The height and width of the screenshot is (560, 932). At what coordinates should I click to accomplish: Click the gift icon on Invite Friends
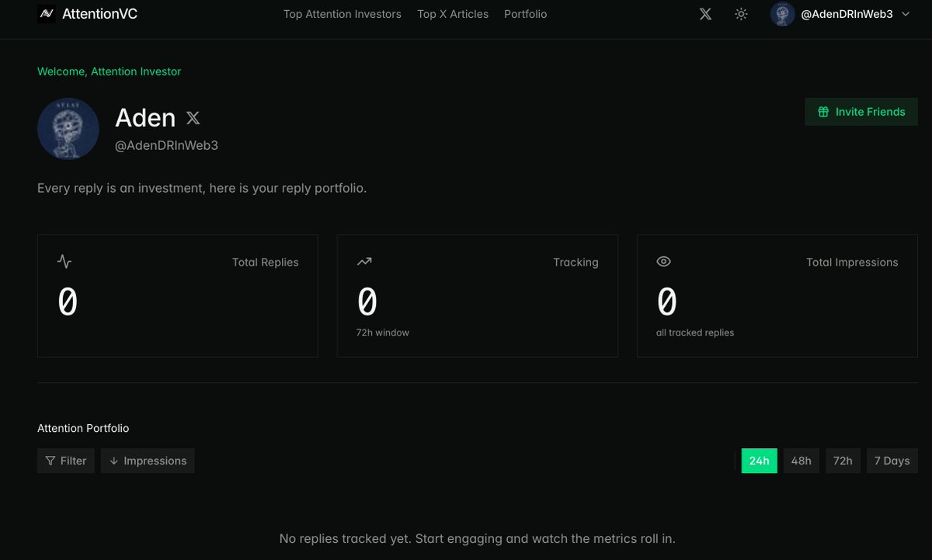tap(823, 112)
